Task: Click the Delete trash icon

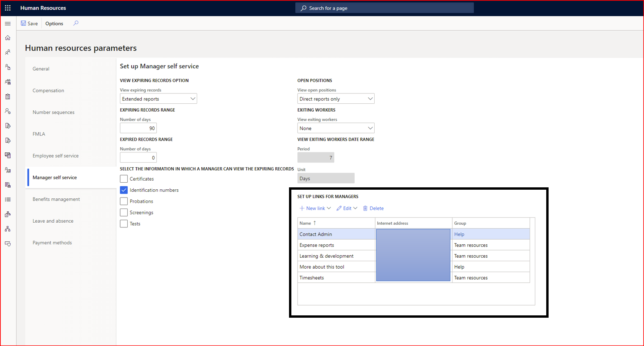Action: pyautogui.click(x=365, y=209)
